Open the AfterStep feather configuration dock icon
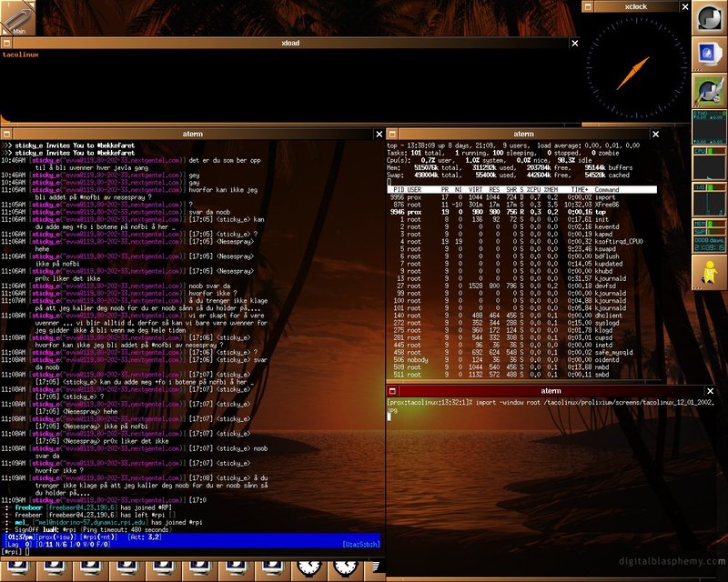Image resolution: width=728 pixels, height=582 pixels. 710,90
